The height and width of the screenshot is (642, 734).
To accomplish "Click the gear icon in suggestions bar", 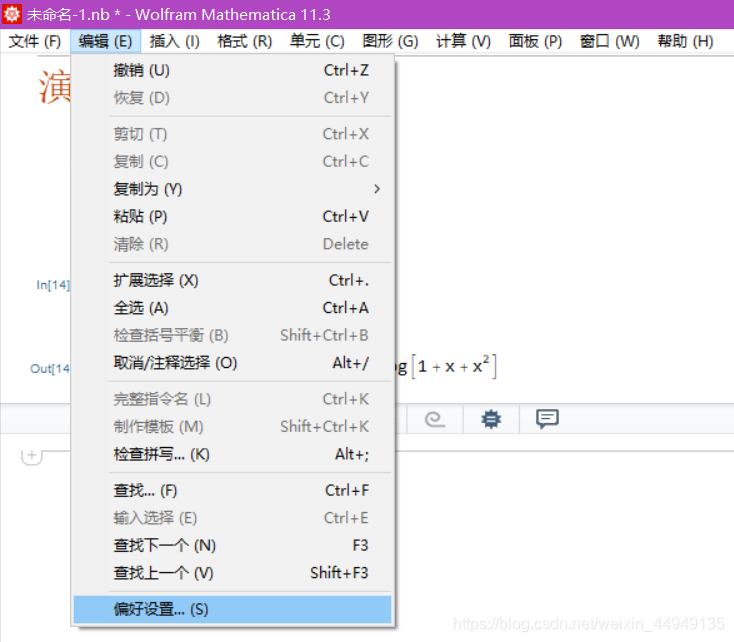I will tap(491, 419).
